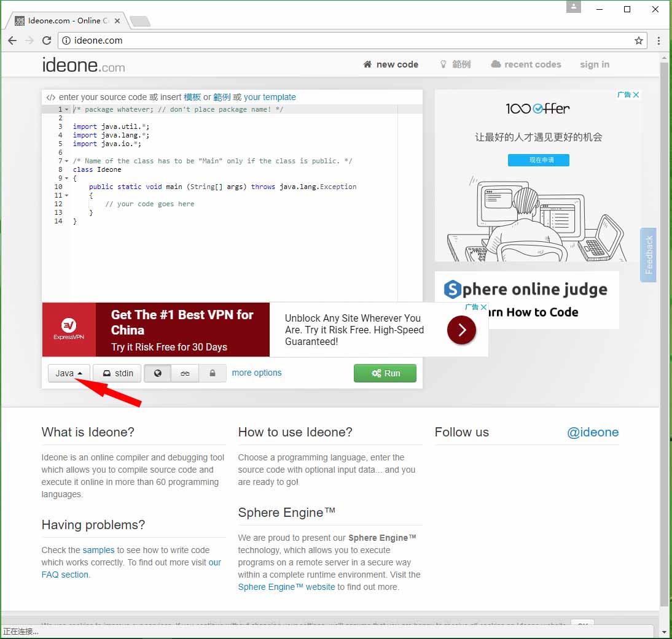Open the Feedback side tab
Image resolution: width=672 pixels, height=639 pixels.
[648, 255]
